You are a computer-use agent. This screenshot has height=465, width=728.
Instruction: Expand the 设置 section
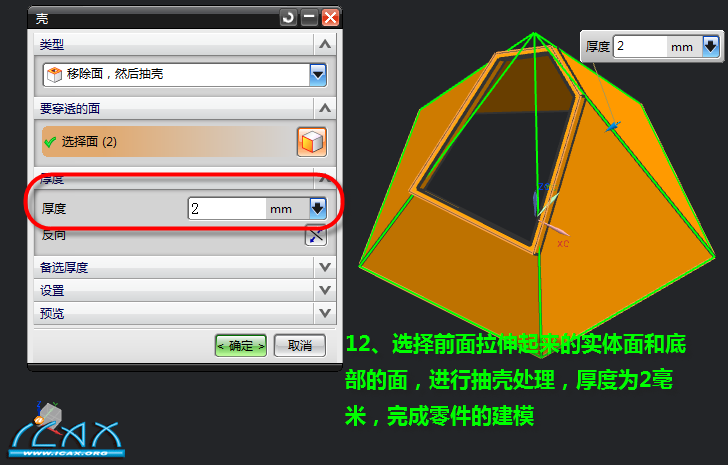(325, 291)
